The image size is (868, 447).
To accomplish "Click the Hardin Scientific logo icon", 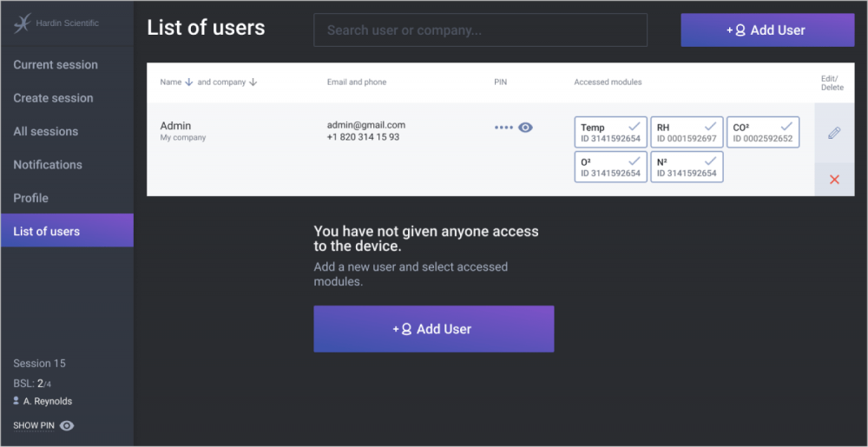I will (23, 24).
